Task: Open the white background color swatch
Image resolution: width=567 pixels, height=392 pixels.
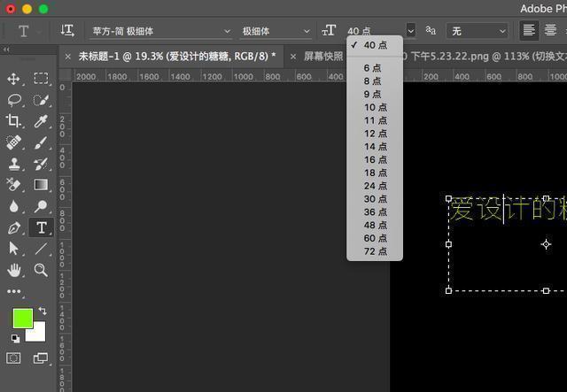Action: click(38, 334)
